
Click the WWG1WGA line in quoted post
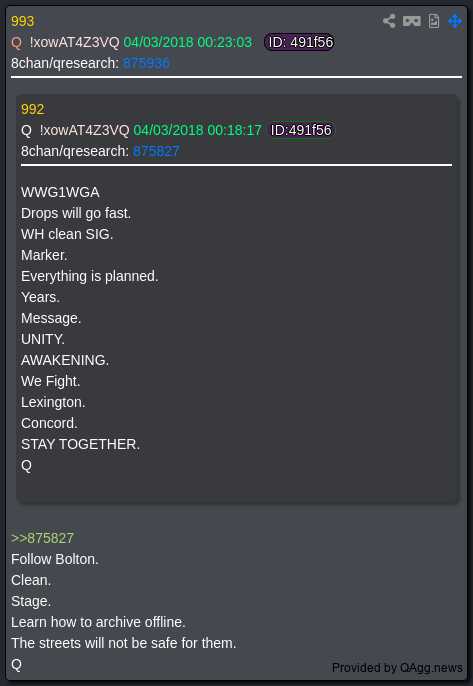click(60, 192)
